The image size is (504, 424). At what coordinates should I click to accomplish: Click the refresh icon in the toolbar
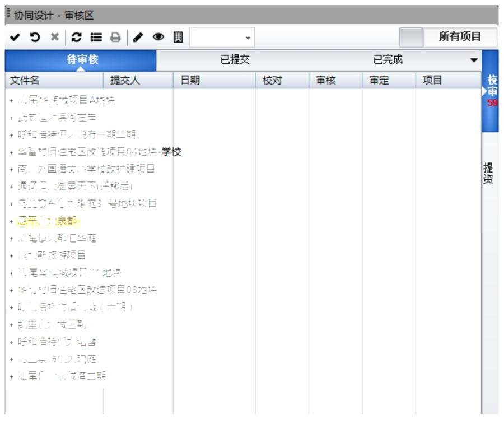(77, 37)
